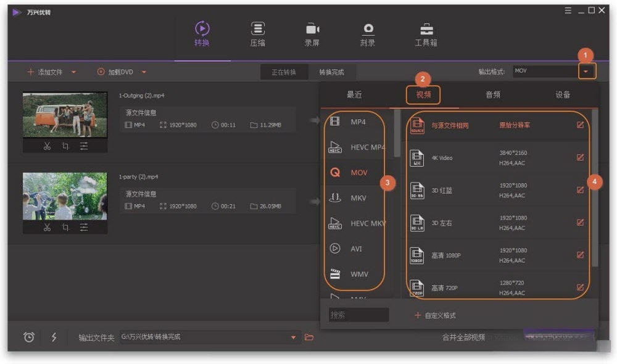This screenshot has height=364, width=617.
Task: Expand the 添加文件 dropdown arrow
Action: click(73, 72)
